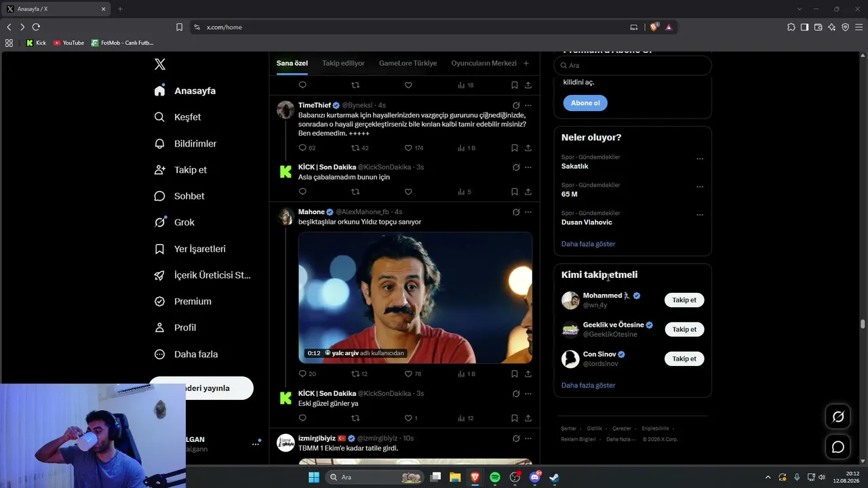Follow Geeklik ve Ötesine
The height and width of the screenshot is (488, 868).
pos(684,329)
